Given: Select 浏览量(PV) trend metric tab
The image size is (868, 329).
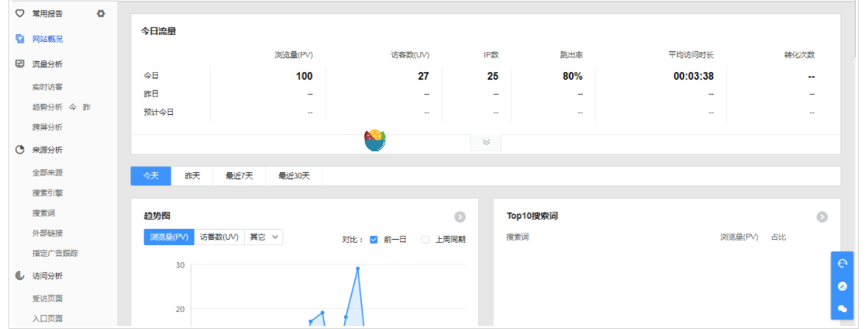Looking at the screenshot, I should [169, 237].
